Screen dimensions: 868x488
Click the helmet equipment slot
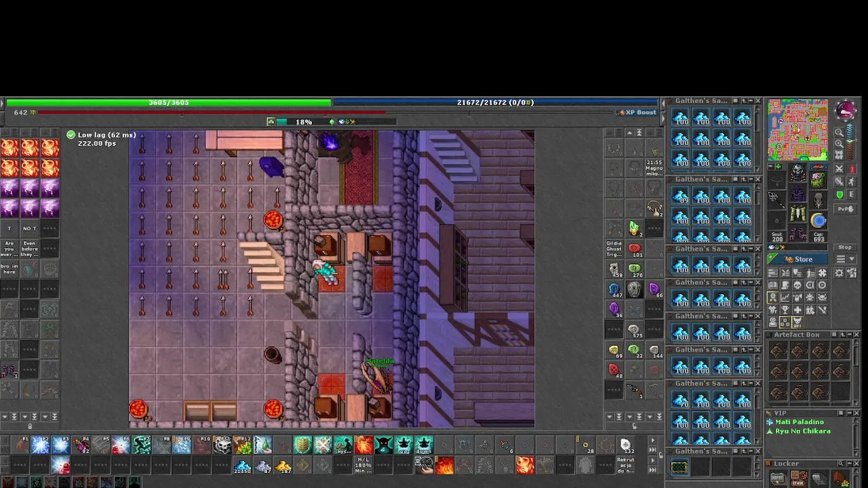tap(798, 172)
